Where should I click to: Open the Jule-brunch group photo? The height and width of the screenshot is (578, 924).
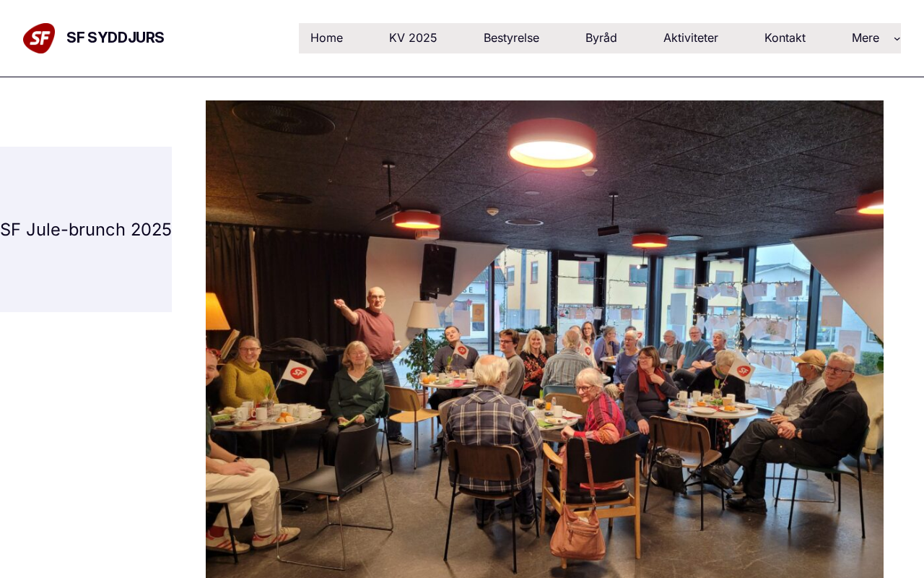544,339
